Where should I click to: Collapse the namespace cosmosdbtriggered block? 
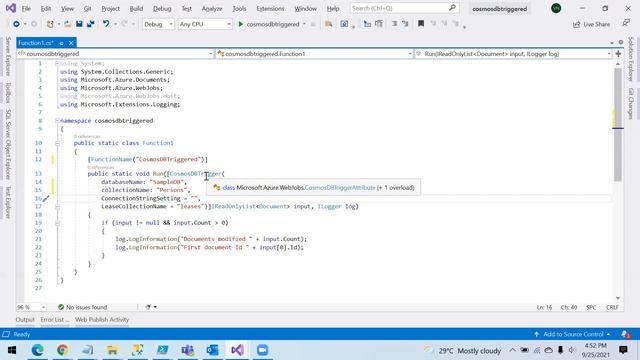point(57,121)
